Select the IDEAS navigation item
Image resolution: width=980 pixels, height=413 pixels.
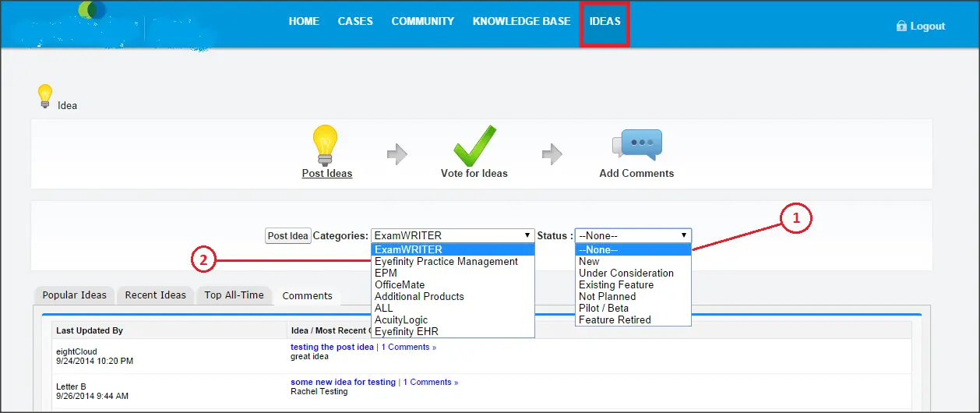coord(605,22)
